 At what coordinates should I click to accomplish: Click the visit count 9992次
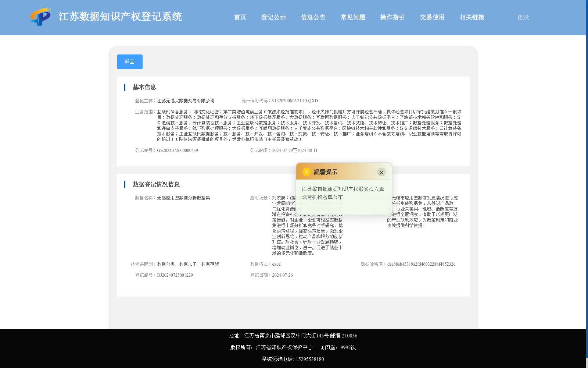click(348, 347)
